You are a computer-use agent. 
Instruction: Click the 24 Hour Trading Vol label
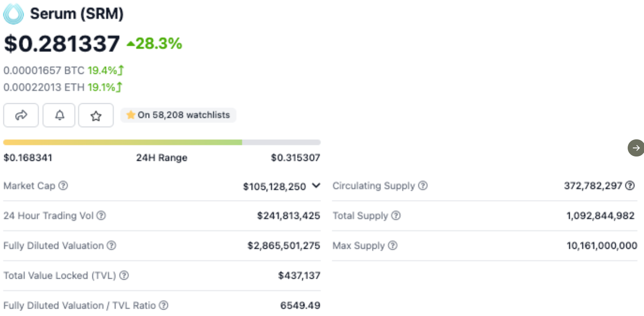click(x=48, y=216)
